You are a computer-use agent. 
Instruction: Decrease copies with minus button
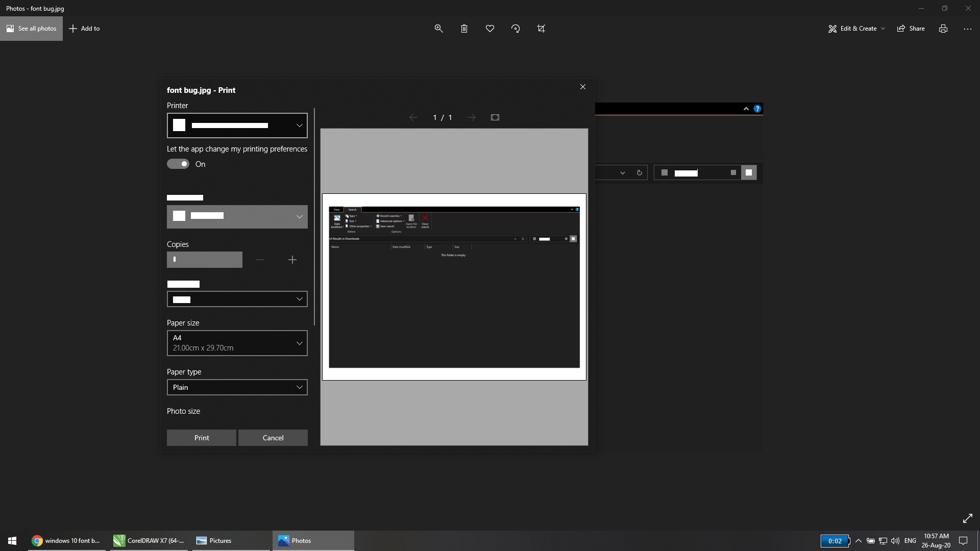click(260, 260)
